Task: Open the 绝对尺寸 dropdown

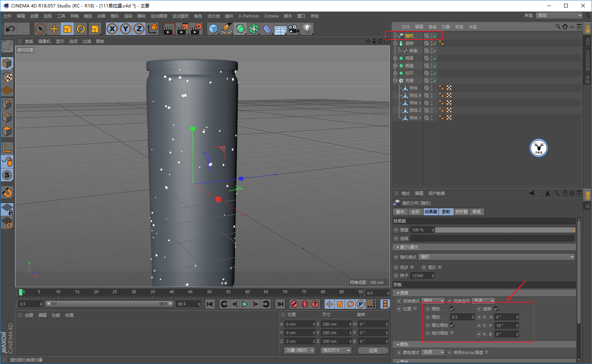Action: point(336,351)
